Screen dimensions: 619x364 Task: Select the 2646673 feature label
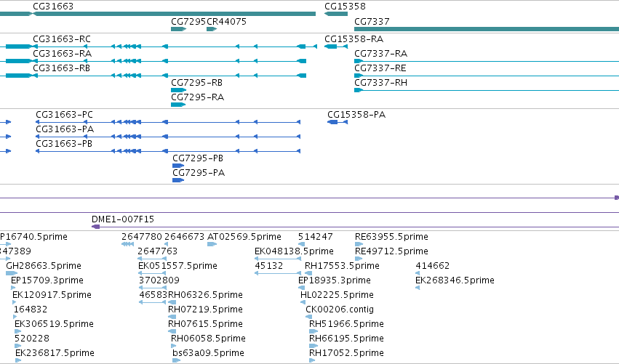pos(184,237)
